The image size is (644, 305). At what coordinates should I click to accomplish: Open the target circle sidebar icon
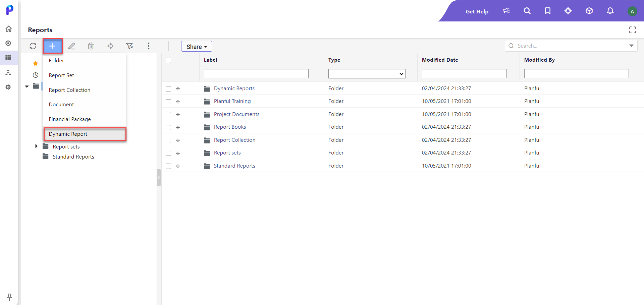click(x=8, y=43)
